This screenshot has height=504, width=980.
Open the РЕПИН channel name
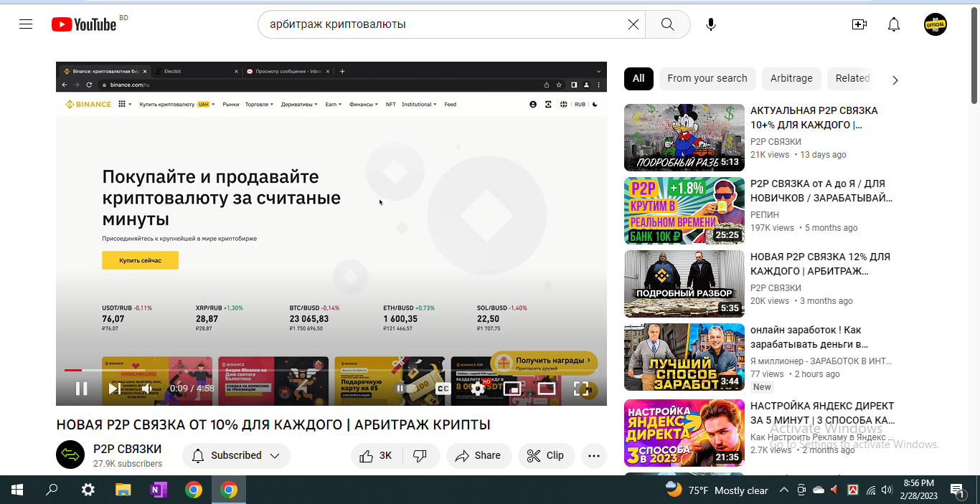pos(765,214)
